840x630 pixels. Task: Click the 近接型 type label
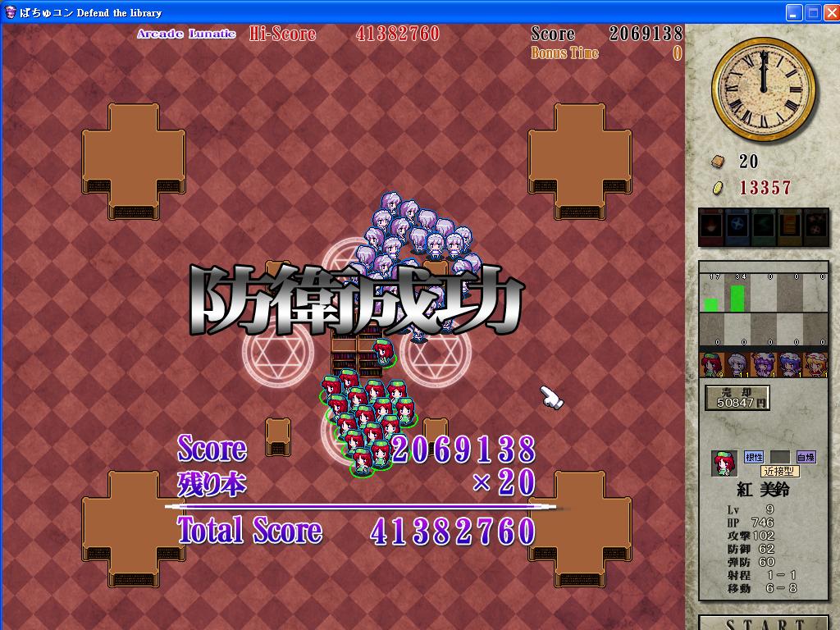780,471
